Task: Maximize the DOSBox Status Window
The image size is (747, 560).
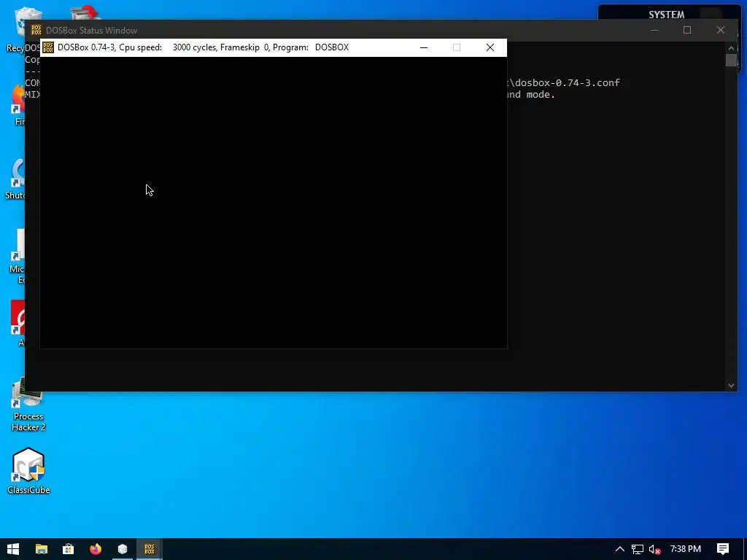Action: tap(687, 30)
